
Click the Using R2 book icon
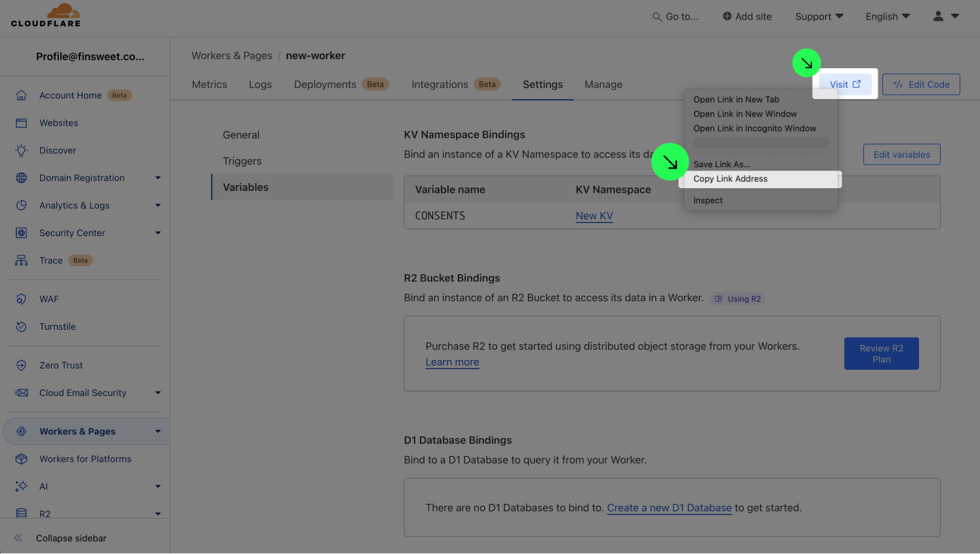(718, 299)
